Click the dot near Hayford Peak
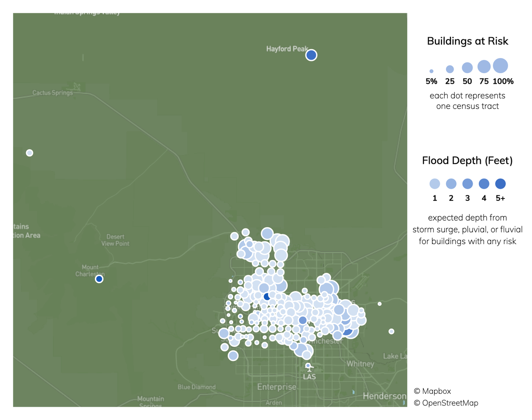Viewport: 532px width, 420px height. pyautogui.click(x=311, y=54)
